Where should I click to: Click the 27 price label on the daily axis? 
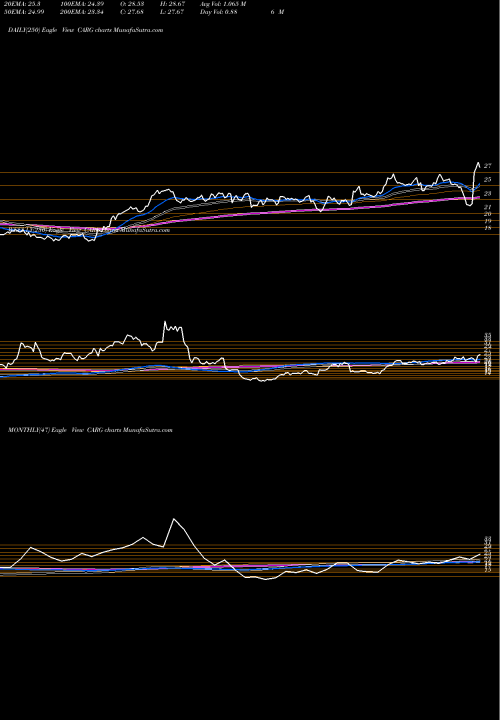click(x=488, y=166)
